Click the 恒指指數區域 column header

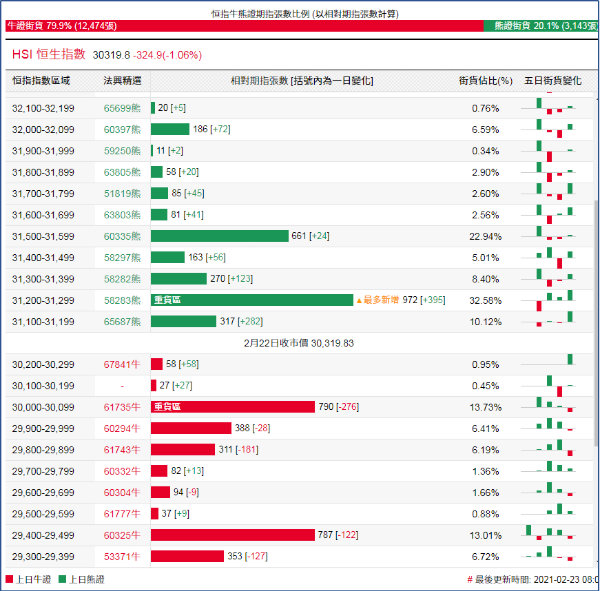click(x=41, y=81)
